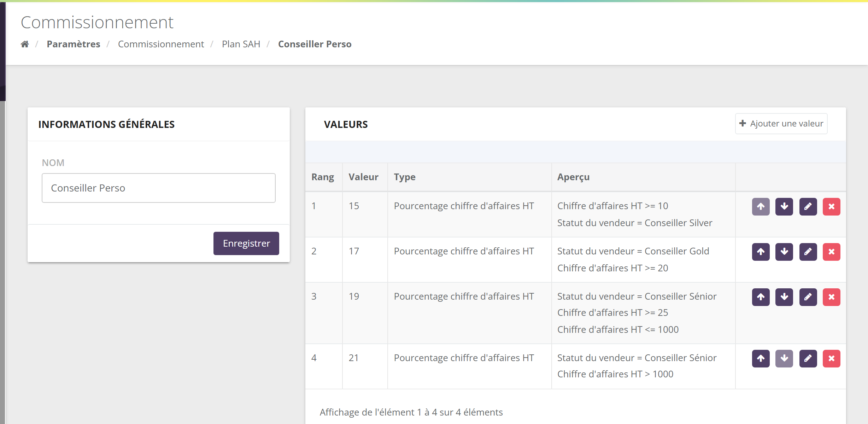Open Paramètres breadcrumb link

click(x=74, y=44)
